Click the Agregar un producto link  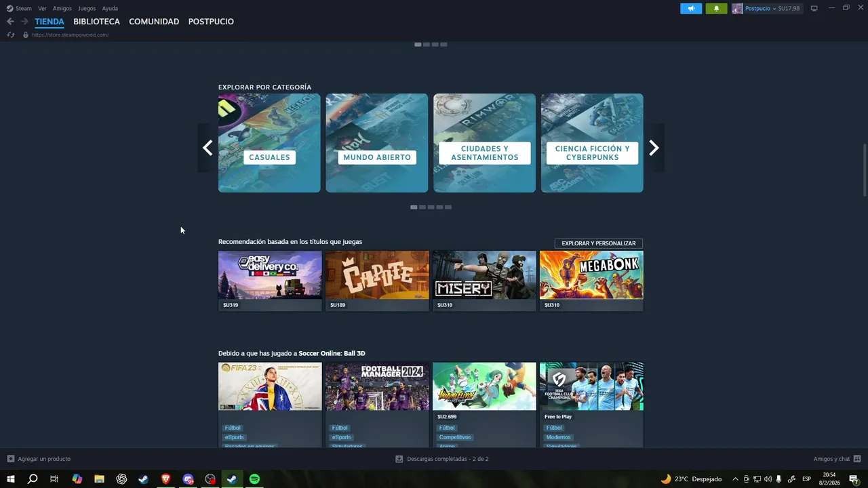click(44, 459)
